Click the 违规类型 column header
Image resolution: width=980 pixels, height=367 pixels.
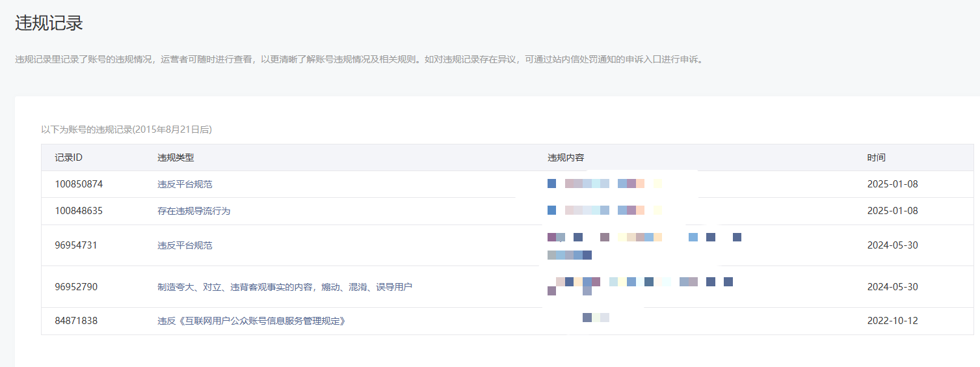point(176,157)
